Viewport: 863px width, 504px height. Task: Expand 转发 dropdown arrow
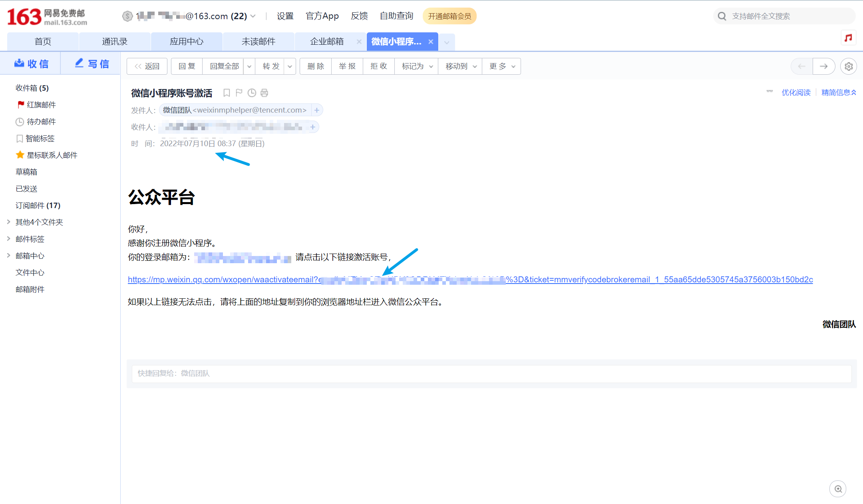click(x=290, y=66)
